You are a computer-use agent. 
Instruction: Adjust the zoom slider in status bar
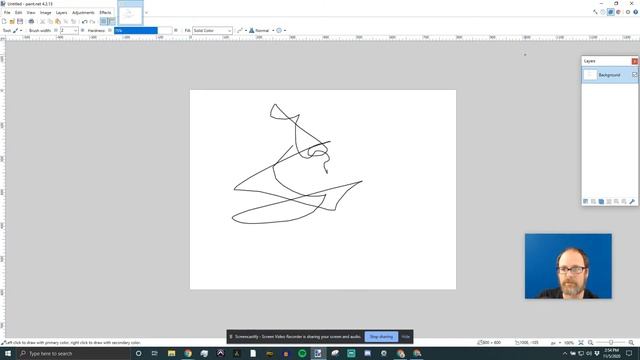(x=611, y=343)
